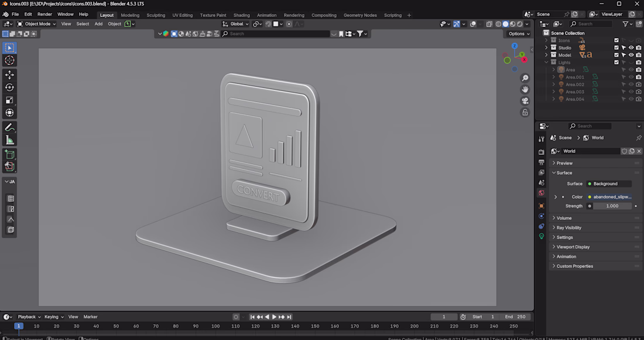Click the Add Cube tool icon
This screenshot has height=340, width=644.
9,154
